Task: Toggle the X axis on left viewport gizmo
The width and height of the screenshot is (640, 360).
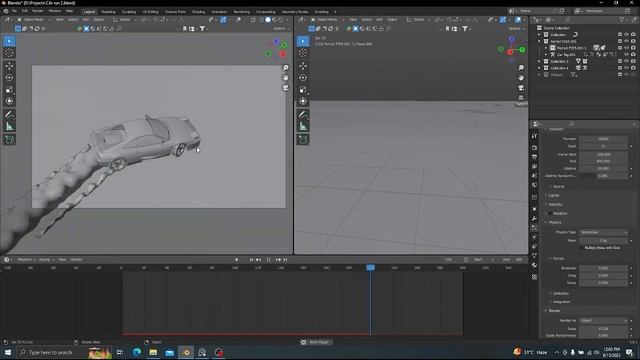Action: coord(282,54)
